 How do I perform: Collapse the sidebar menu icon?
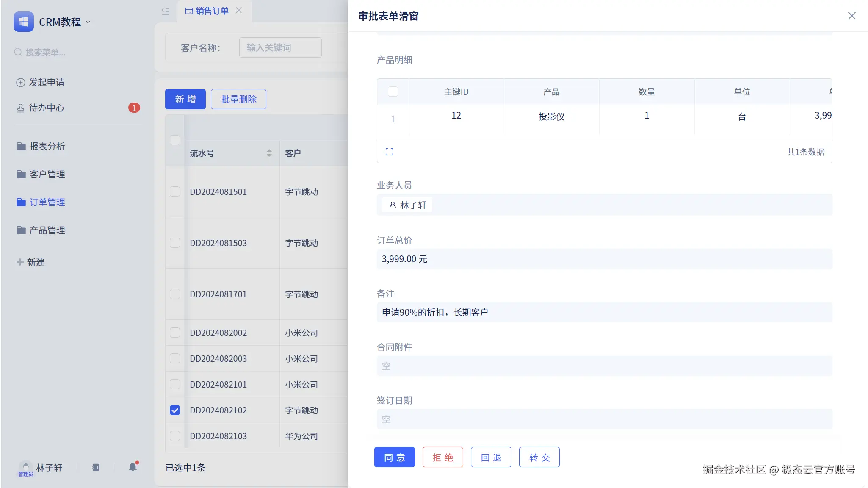tap(166, 11)
